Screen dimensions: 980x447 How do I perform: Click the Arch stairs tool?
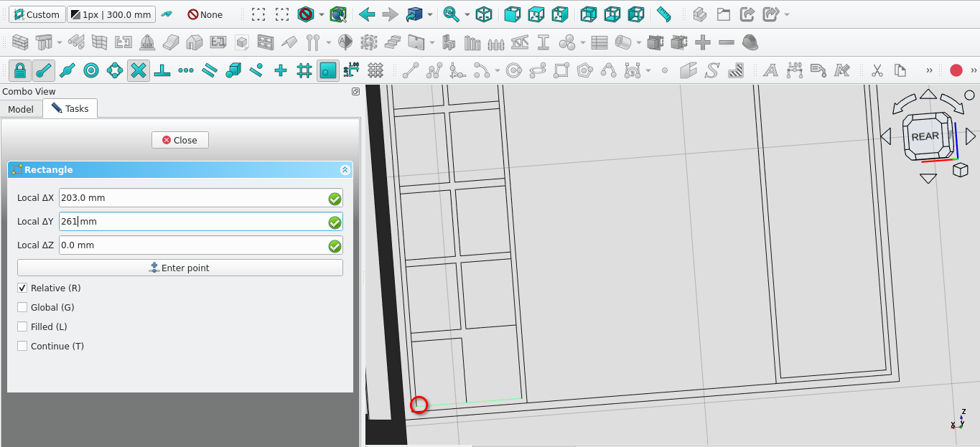tap(392, 43)
